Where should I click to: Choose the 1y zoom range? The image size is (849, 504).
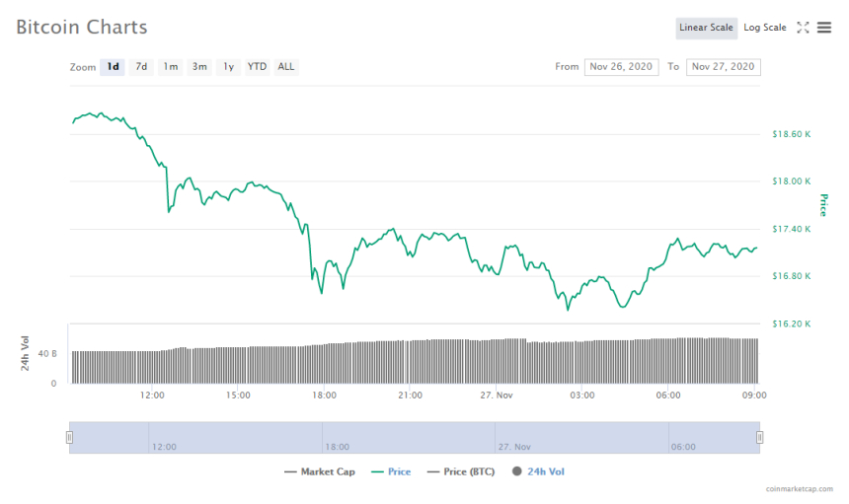[228, 67]
